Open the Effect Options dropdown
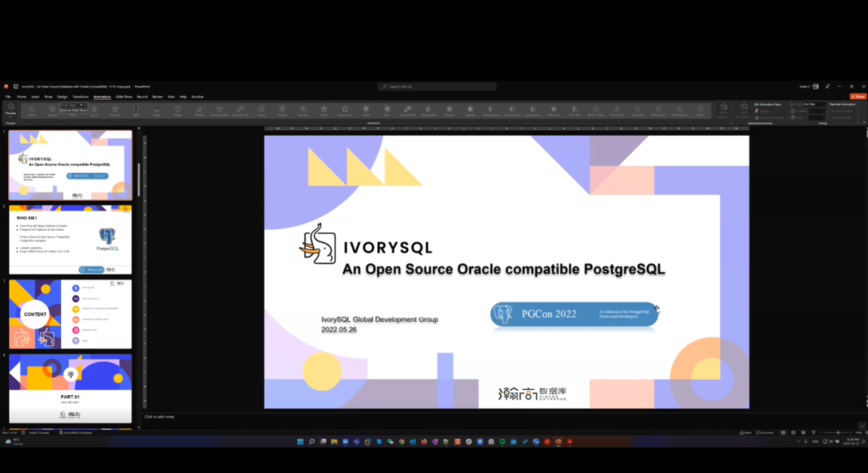 [x=723, y=110]
